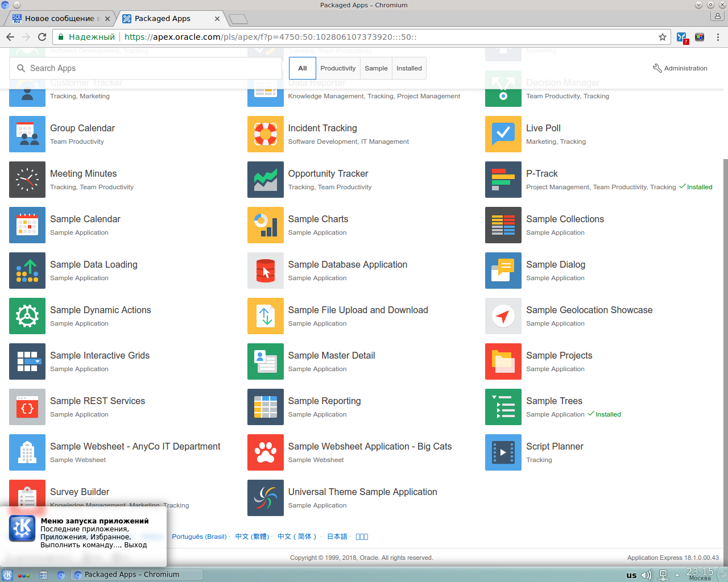Open the Script Planner film icon

click(x=503, y=452)
